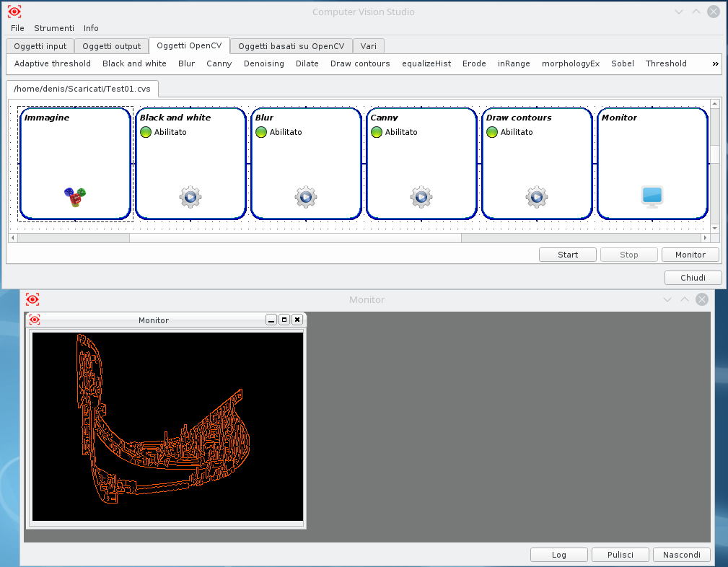This screenshot has height=567, width=728.
Task: Click the red eye icon of outer Monitor window
Action: point(32,299)
